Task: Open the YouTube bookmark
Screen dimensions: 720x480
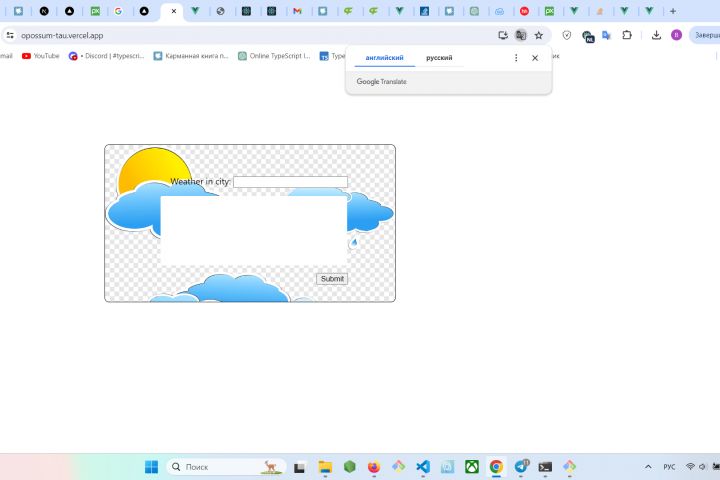Action: [41, 56]
